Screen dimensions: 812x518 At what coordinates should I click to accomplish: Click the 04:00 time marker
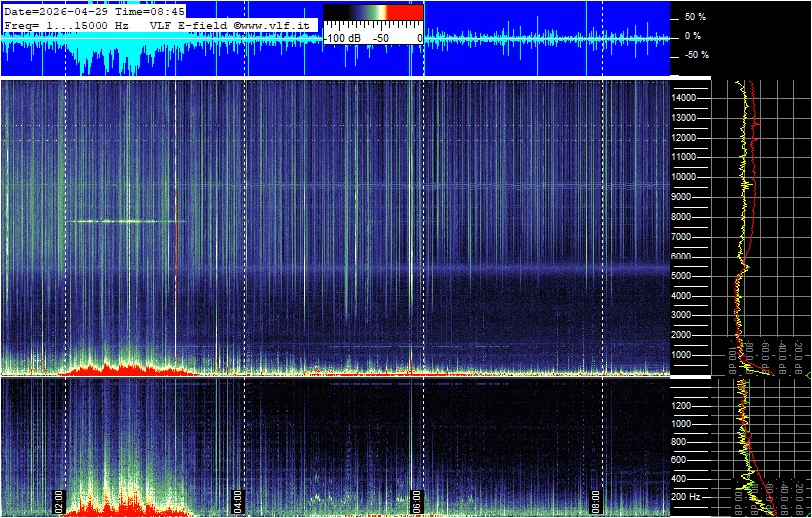click(237, 501)
